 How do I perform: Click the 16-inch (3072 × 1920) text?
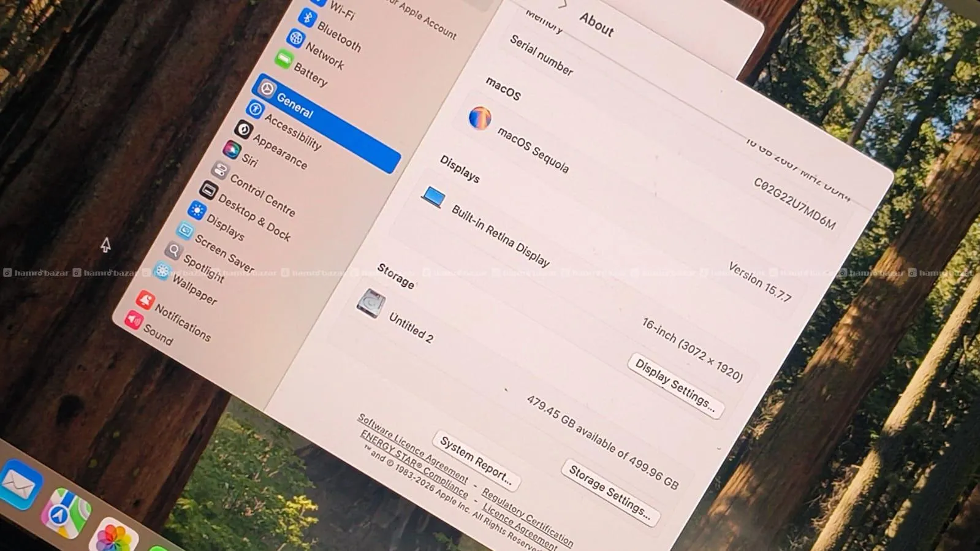click(693, 349)
